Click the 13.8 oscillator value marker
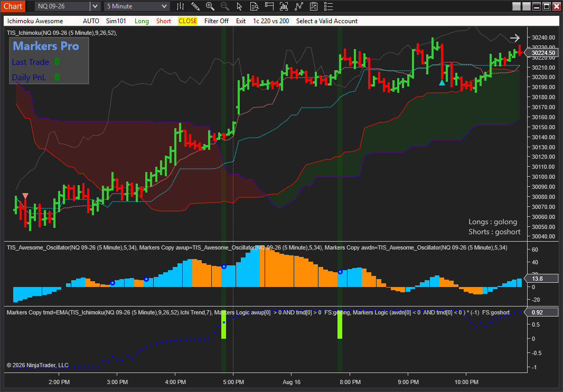The width and height of the screenshot is (563, 392). pyautogui.click(x=541, y=279)
